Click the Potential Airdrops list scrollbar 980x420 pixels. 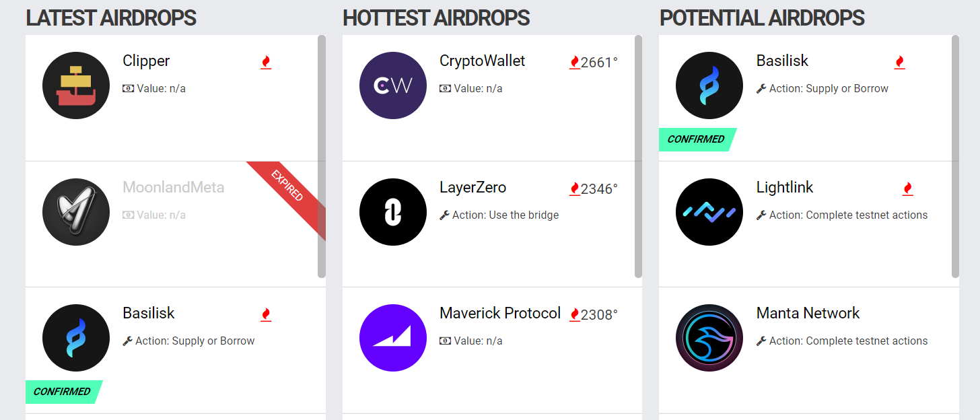(x=955, y=156)
